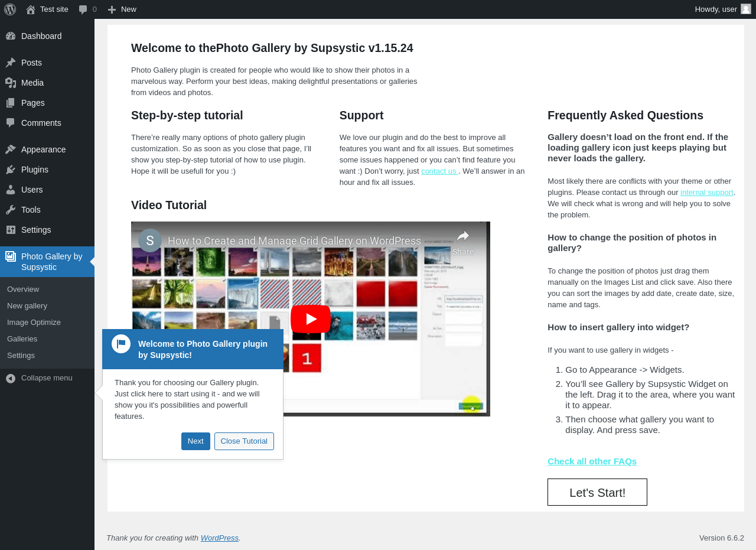Open Check all other FAQs link
Image resolution: width=756 pixels, height=550 pixels.
[x=592, y=461]
